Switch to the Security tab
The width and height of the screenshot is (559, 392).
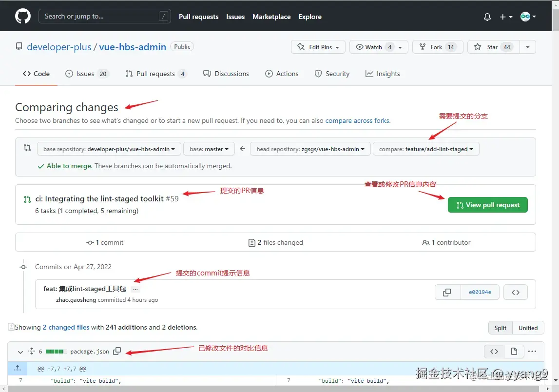332,74
